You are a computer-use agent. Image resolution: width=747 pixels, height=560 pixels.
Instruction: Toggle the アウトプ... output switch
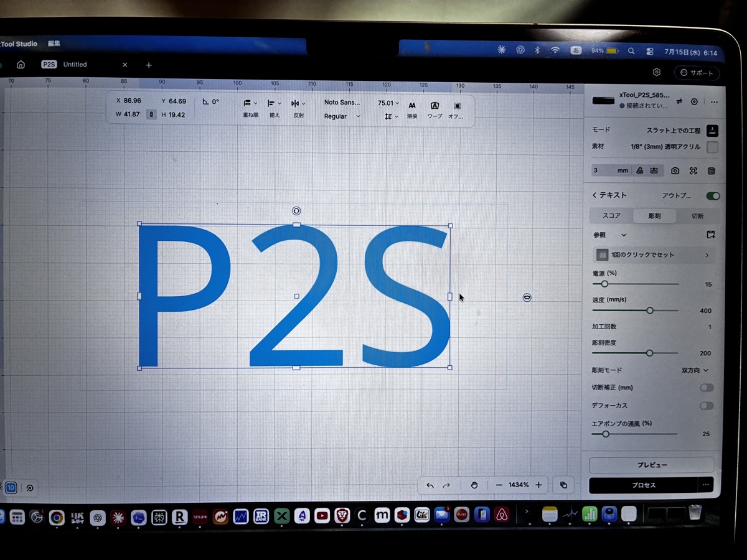tap(713, 196)
